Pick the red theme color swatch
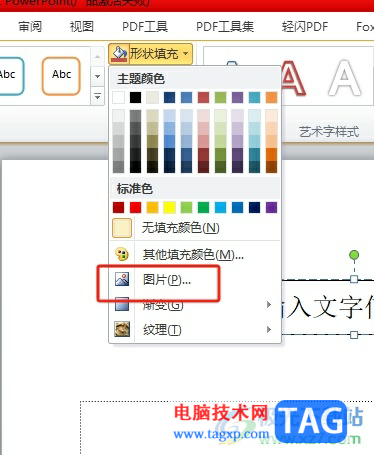 [x=203, y=97]
